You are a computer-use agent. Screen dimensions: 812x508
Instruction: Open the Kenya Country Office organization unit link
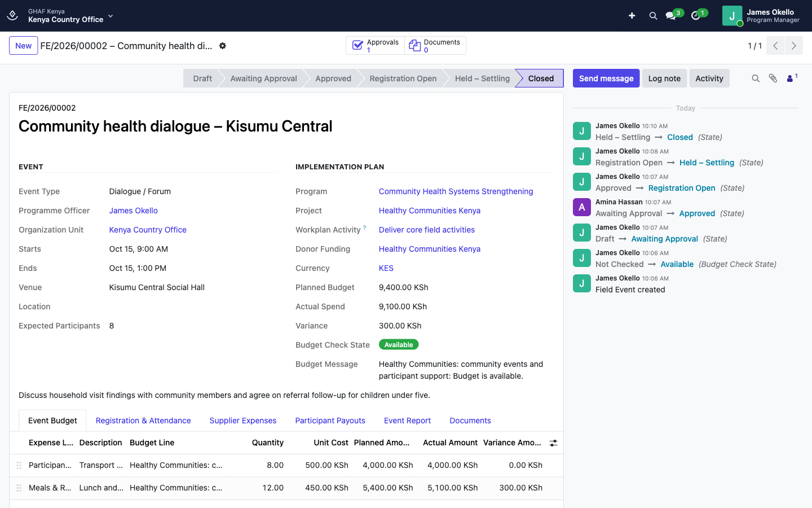(148, 230)
